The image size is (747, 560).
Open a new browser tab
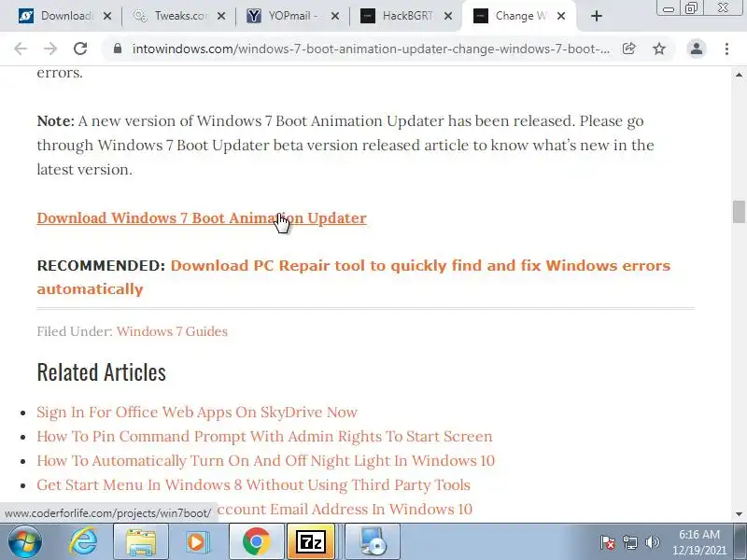pos(596,16)
